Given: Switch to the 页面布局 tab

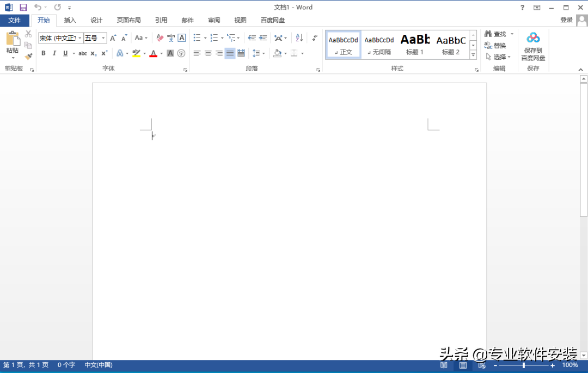Looking at the screenshot, I should click(x=128, y=20).
